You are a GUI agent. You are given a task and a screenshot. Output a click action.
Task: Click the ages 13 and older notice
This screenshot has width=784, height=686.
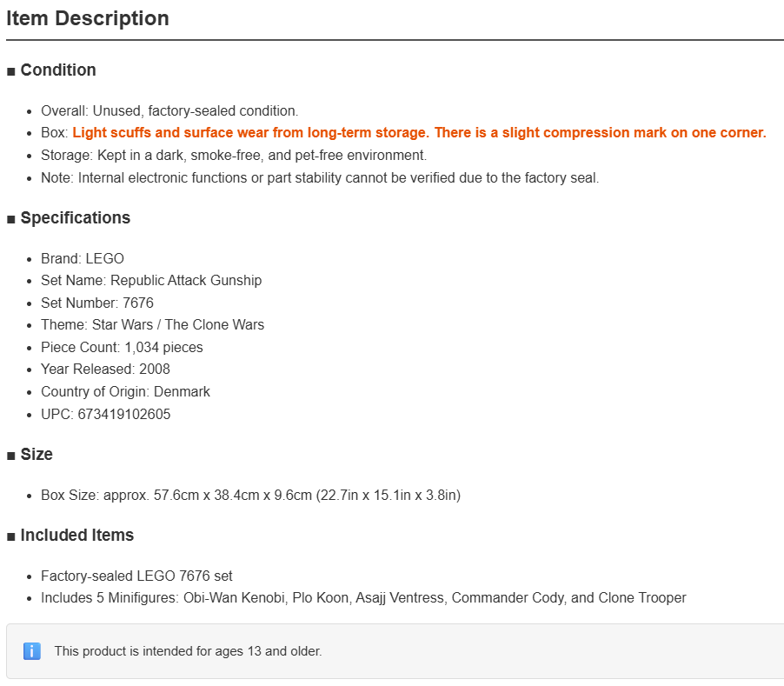188,651
